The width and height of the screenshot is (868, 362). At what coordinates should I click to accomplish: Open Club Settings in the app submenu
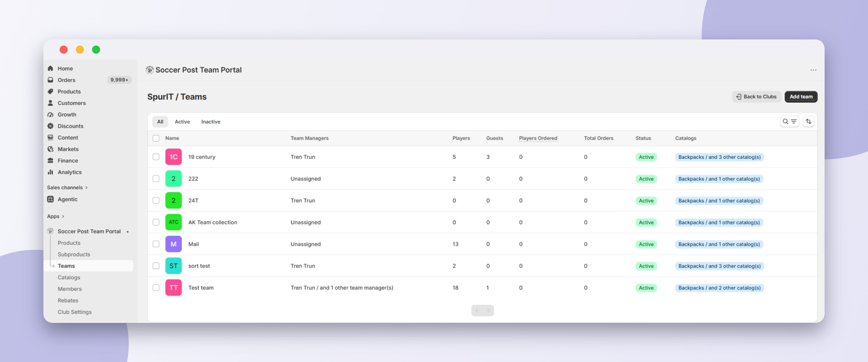point(75,312)
